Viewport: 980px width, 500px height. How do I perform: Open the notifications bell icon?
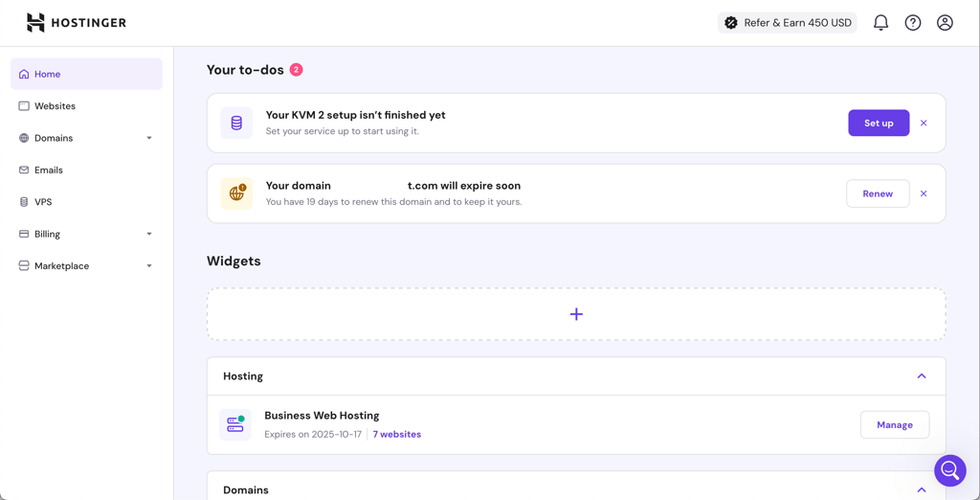pos(880,23)
